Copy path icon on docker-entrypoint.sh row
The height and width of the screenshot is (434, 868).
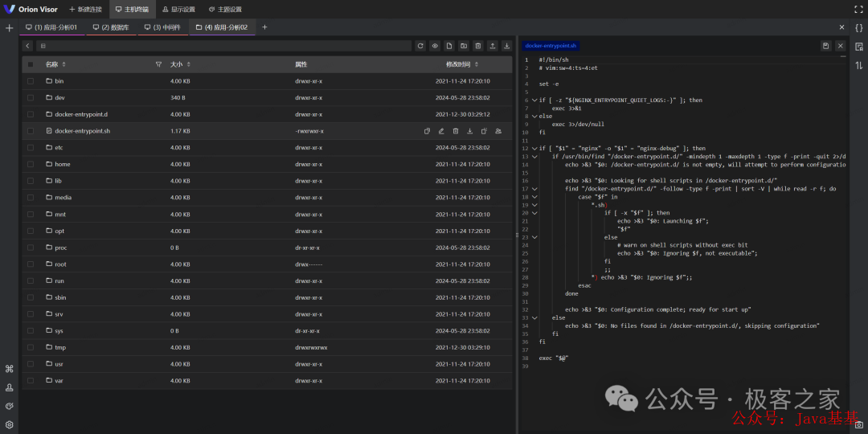click(x=427, y=131)
